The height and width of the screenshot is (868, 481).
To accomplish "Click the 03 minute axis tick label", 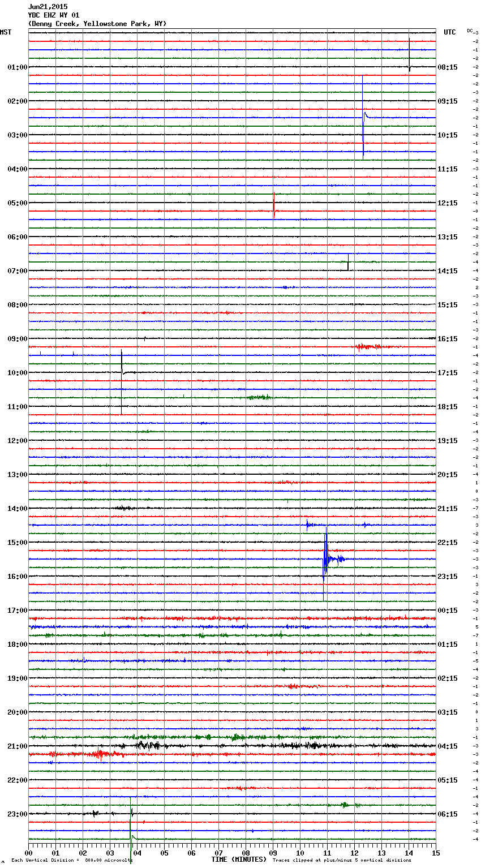I will coord(110,853).
